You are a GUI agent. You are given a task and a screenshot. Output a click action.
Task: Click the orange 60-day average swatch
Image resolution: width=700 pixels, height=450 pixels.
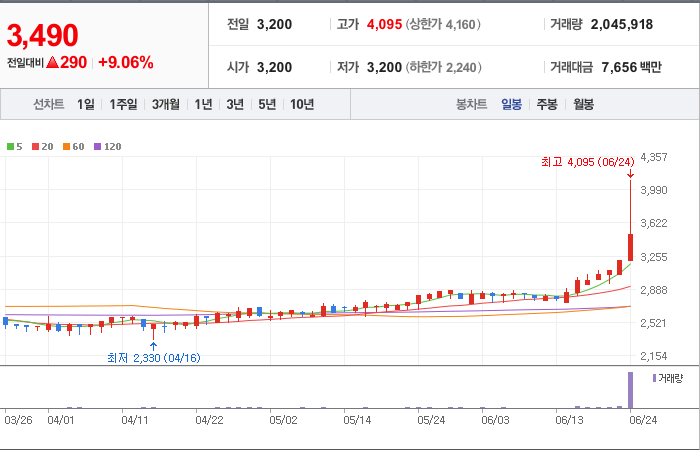pos(67,146)
